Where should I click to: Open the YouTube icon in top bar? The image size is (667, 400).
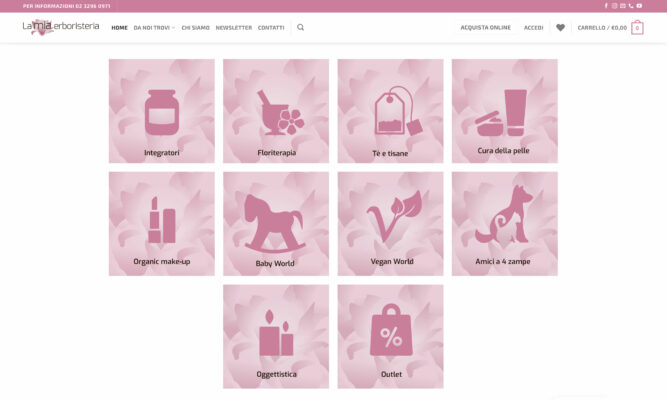pyautogui.click(x=639, y=6)
